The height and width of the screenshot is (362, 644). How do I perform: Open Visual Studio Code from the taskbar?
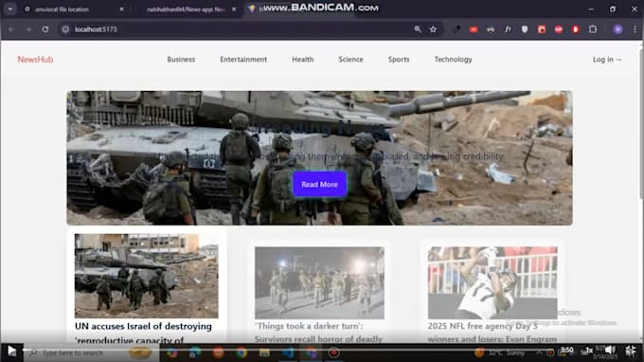pyautogui.click(x=288, y=353)
